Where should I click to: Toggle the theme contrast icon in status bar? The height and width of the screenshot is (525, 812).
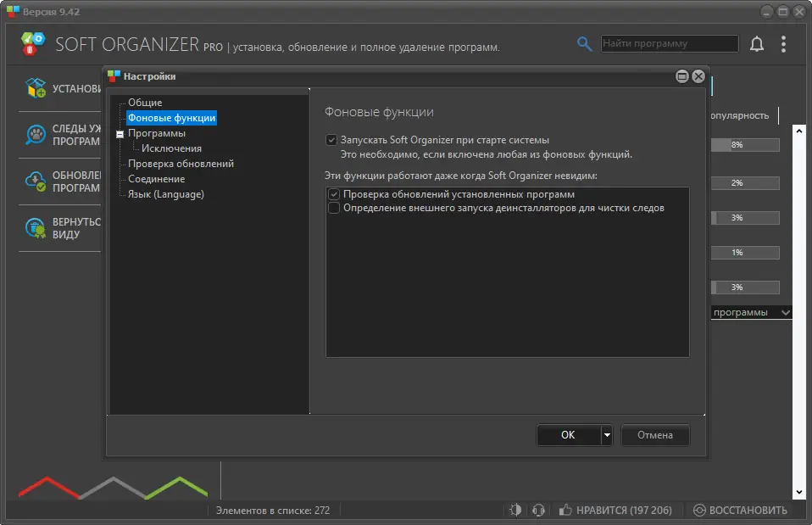point(515,510)
